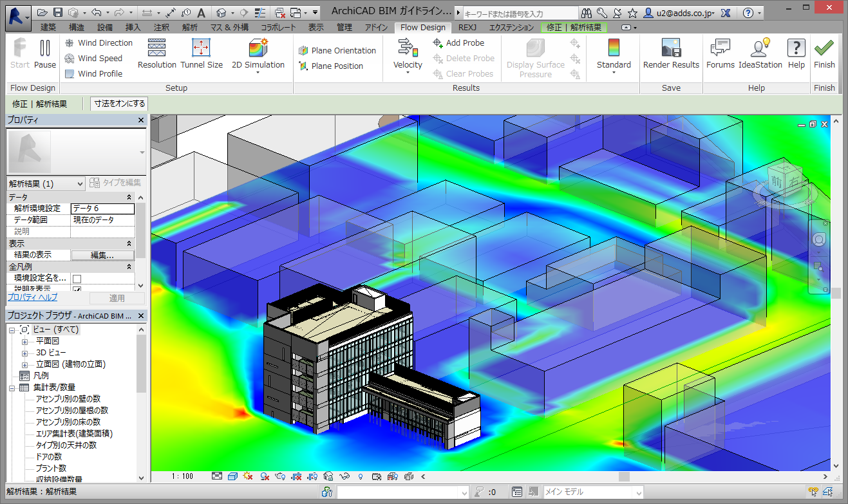
Task: Click Delete Probe tool
Action: [x=464, y=59]
